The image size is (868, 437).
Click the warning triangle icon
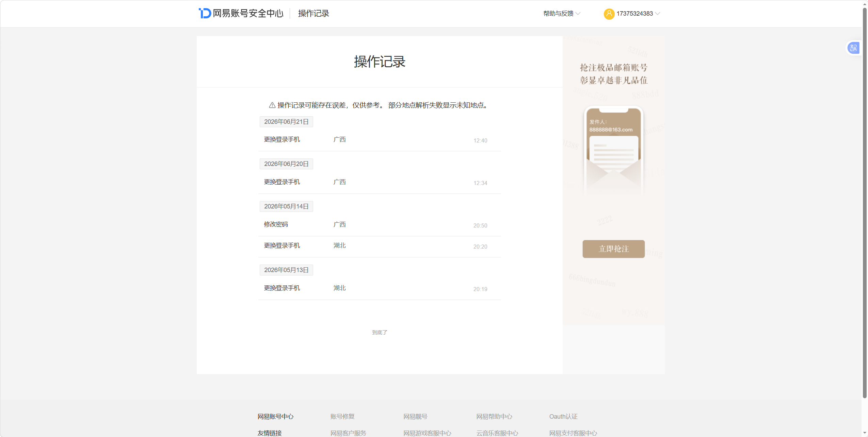click(x=272, y=105)
